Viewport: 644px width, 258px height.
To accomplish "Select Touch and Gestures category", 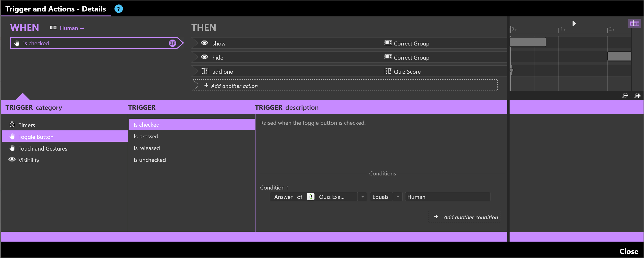I will click(x=43, y=149).
